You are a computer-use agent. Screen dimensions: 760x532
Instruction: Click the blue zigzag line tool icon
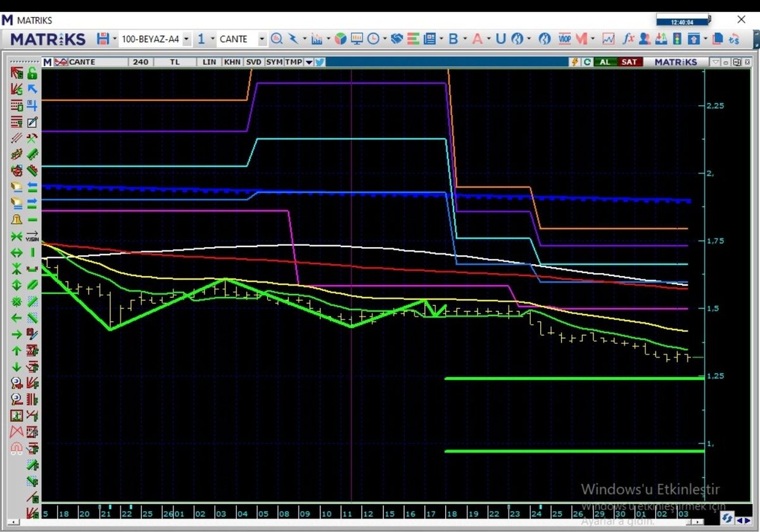coord(293,39)
